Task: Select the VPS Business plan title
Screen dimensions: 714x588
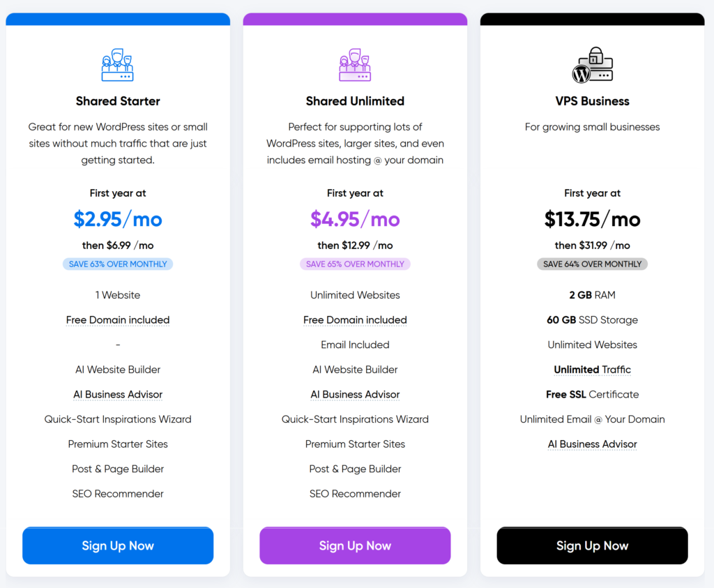Action: pos(593,101)
